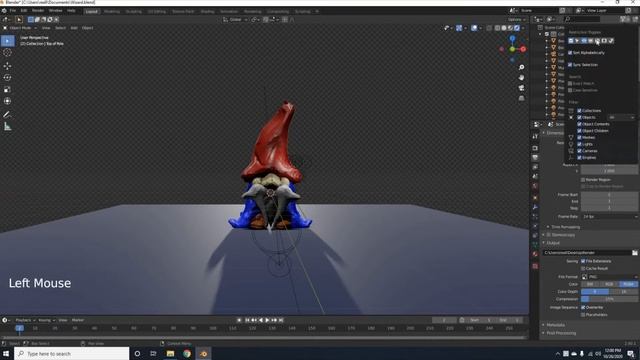Click the timeline play button
Viewport: 640px width, 360px height.
coord(267,320)
